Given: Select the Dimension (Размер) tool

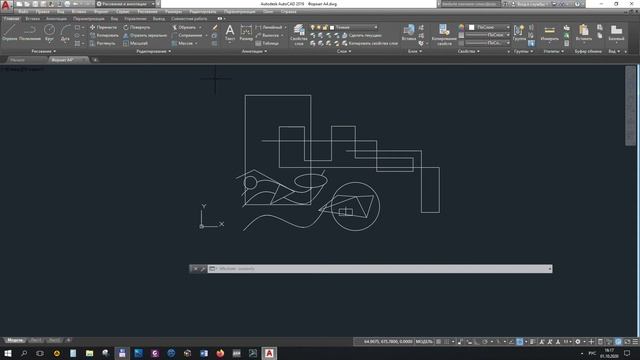Looking at the screenshot, I should tap(246, 33).
